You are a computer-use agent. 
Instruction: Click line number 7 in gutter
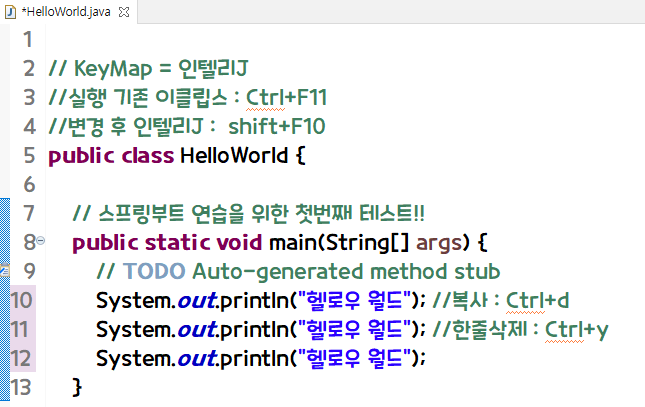pos(29,213)
